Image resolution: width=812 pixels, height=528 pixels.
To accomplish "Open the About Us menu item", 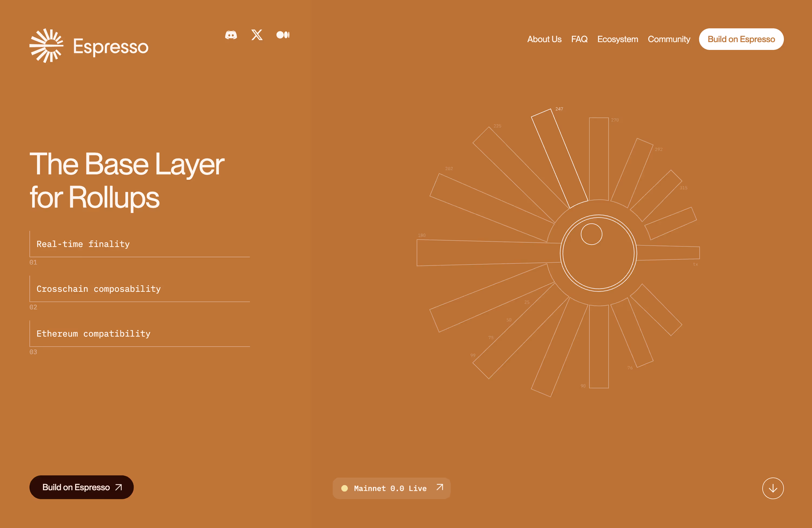I will click(544, 39).
